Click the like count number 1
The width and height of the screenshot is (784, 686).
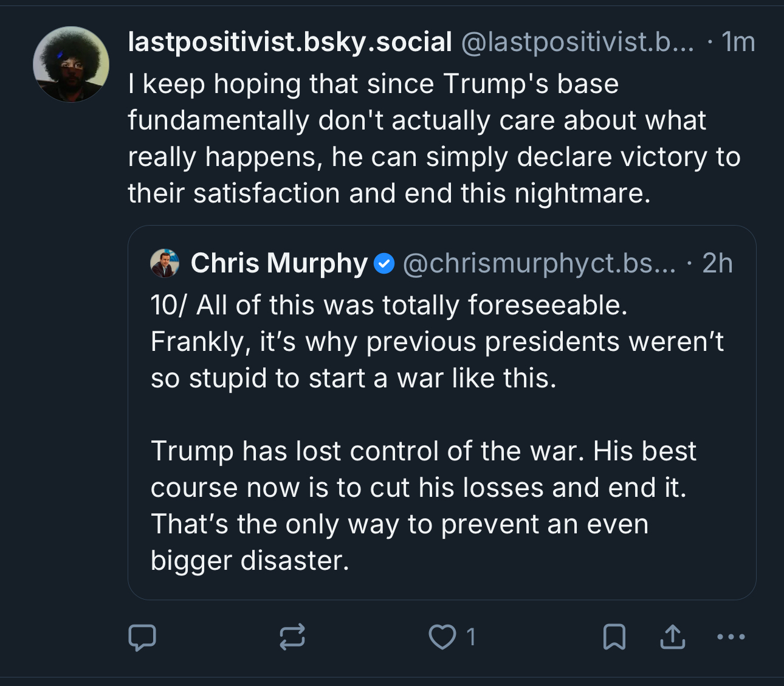470,637
